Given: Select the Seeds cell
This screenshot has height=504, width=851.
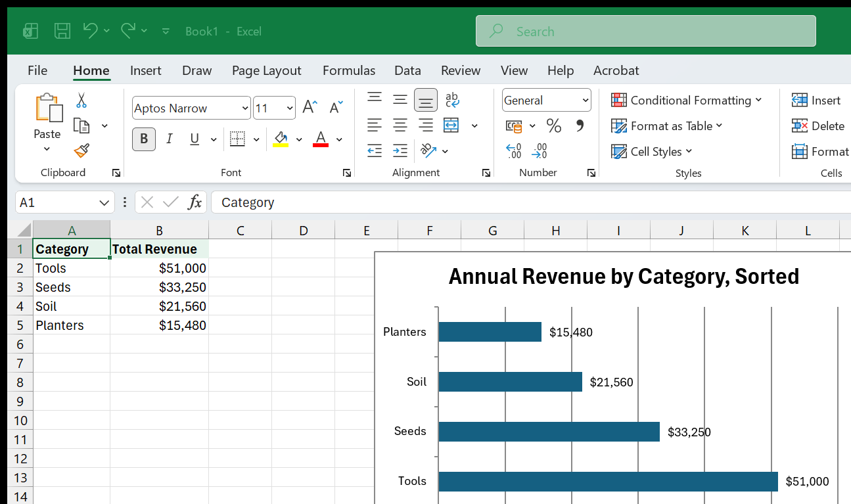Looking at the screenshot, I should tap(72, 287).
